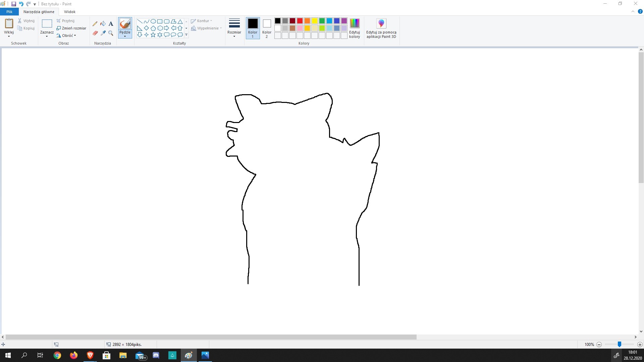Choose the curve shape
The height and width of the screenshot is (362, 644).
point(146,21)
